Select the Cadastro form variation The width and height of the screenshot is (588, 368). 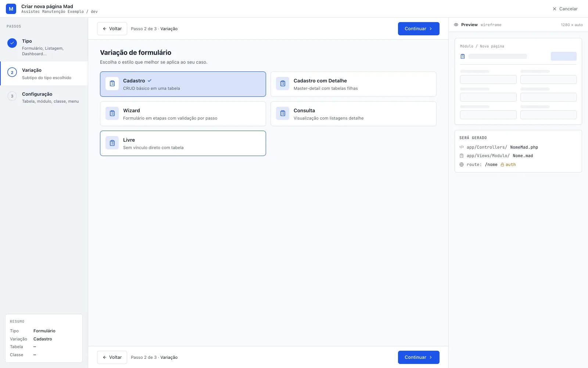pos(183,84)
